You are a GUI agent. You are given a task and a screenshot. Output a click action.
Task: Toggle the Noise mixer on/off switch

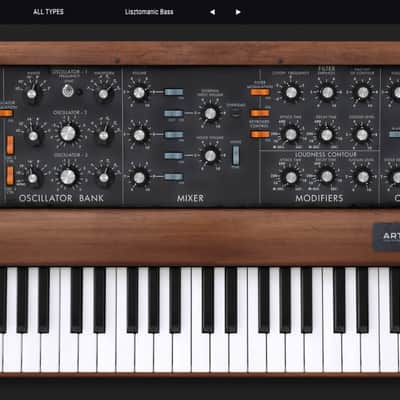(174, 156)
